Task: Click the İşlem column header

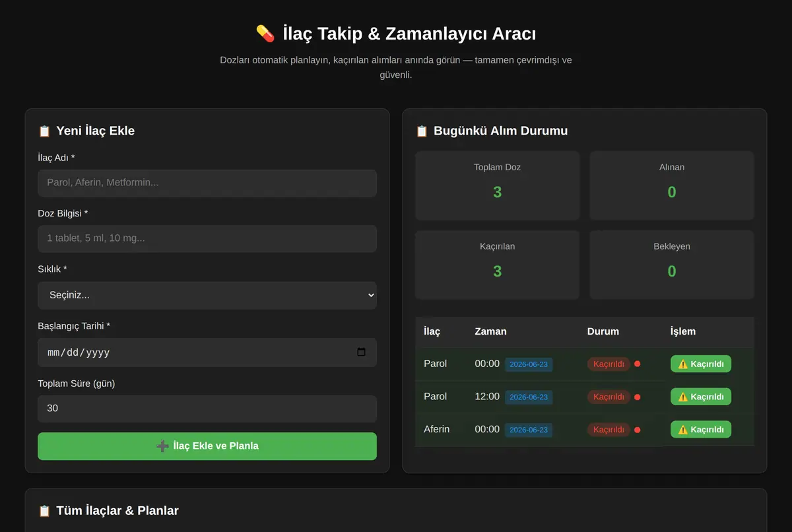Action: tap(683, 331)
